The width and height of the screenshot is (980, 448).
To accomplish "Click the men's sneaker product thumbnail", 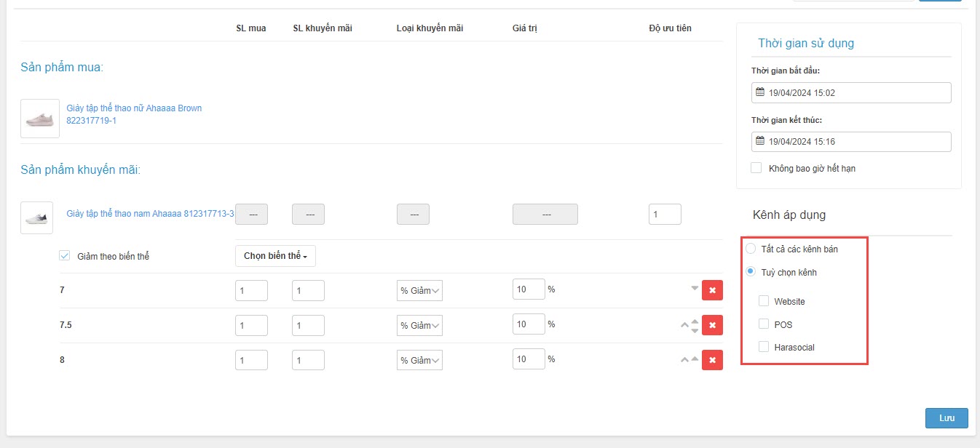I will pos(36,217).
